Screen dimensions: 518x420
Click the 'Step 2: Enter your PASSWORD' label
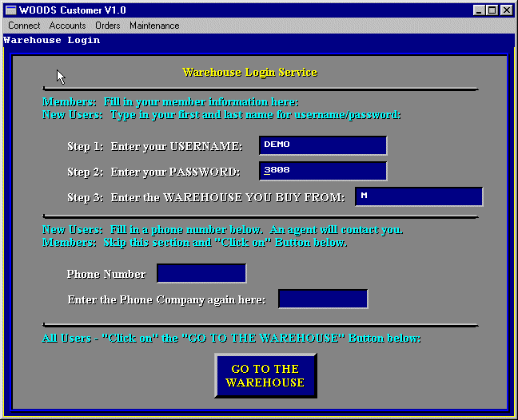tap(153, 172)
